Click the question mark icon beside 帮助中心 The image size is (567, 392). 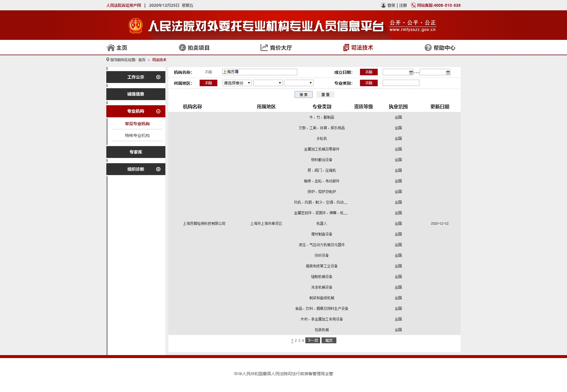[428, 48]
